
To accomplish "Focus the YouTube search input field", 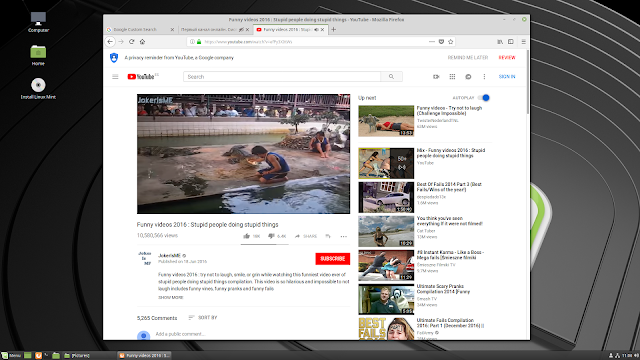I will [282, 77].
